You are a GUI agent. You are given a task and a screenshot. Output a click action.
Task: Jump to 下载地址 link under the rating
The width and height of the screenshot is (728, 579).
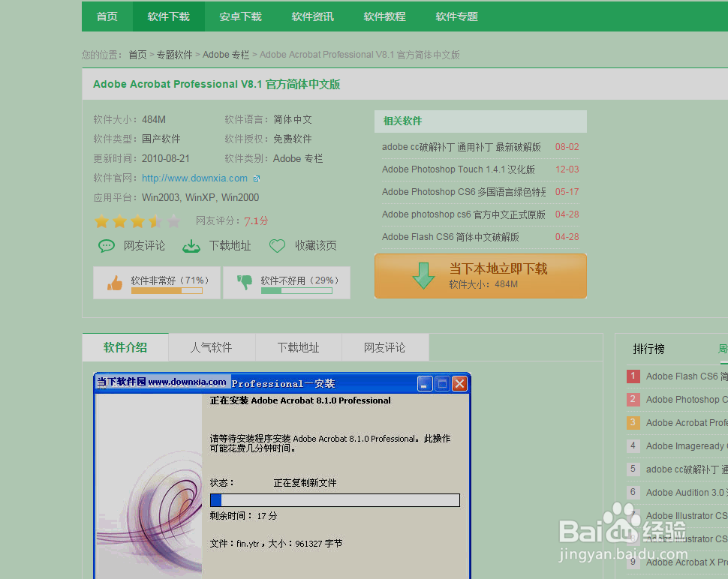click(x=230, y=245)
